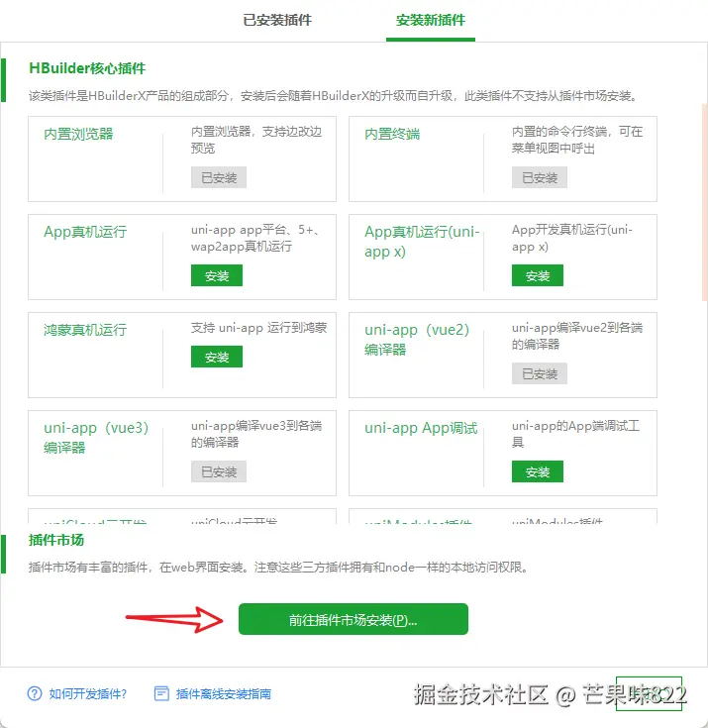
Task: Click description text 支持 uni-app 运行到鸿蒙
Action: pyautogui.click(x=259, y=328)
